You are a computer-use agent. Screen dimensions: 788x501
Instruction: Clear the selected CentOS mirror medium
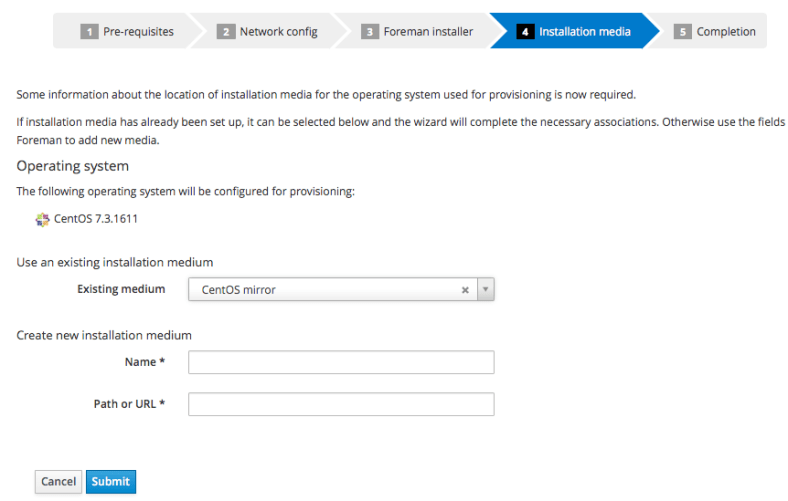tap(465, 290)
